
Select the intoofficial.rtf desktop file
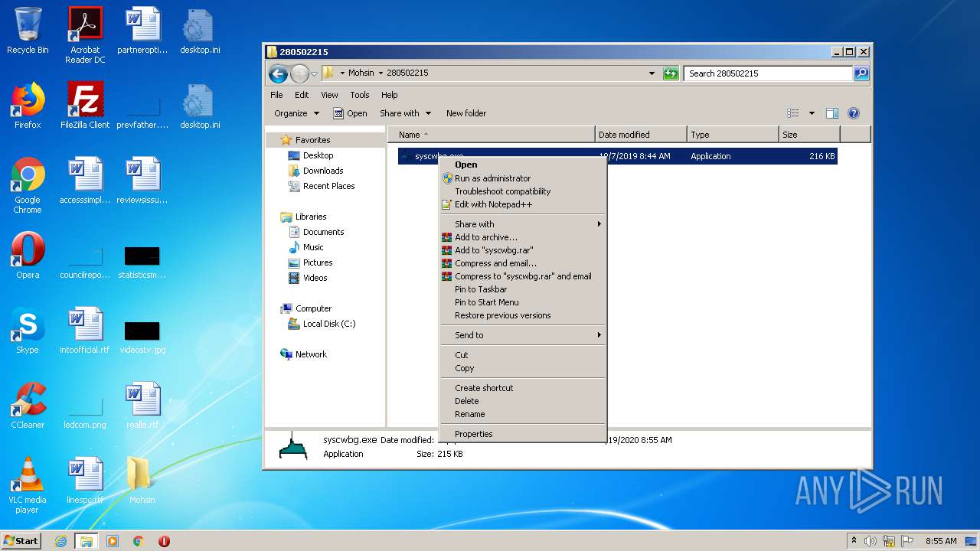point(85,331)
